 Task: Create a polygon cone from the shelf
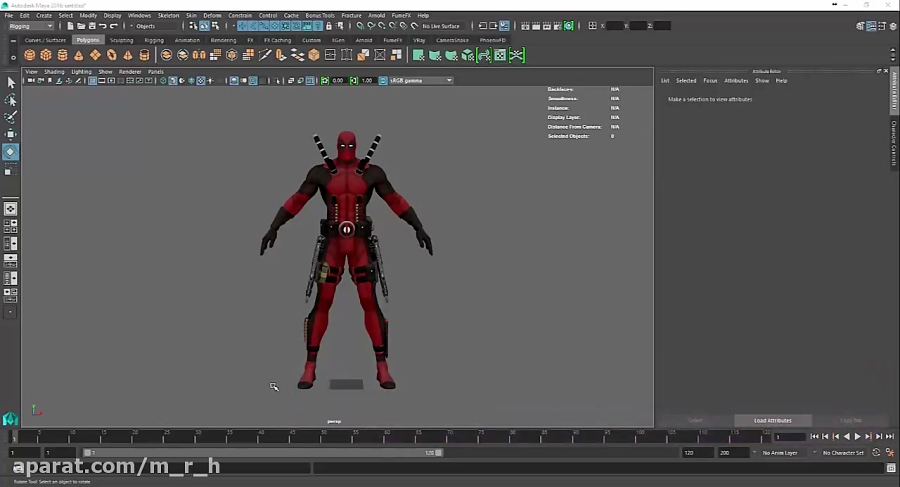(79, 55)
